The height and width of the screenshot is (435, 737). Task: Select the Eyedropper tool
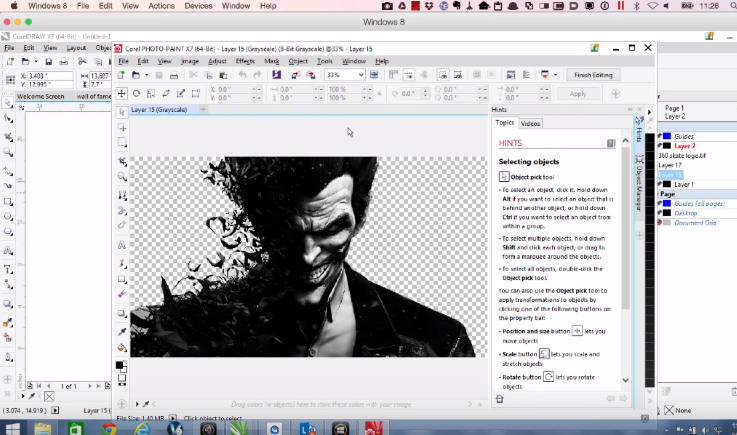point(122,332)
